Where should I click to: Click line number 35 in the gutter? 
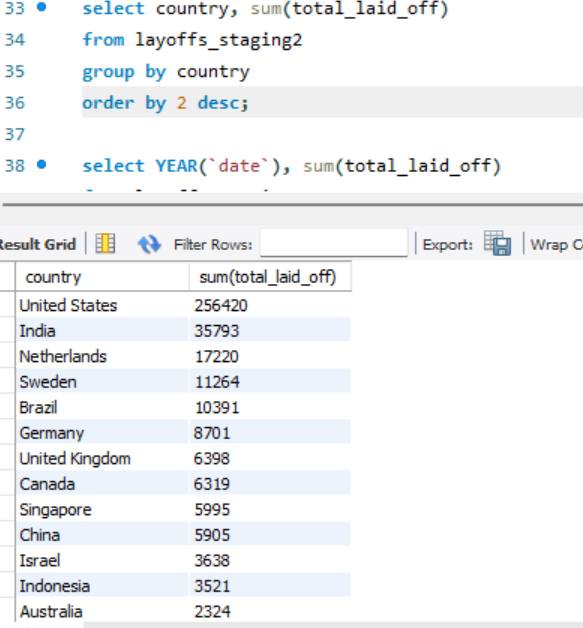15,71
